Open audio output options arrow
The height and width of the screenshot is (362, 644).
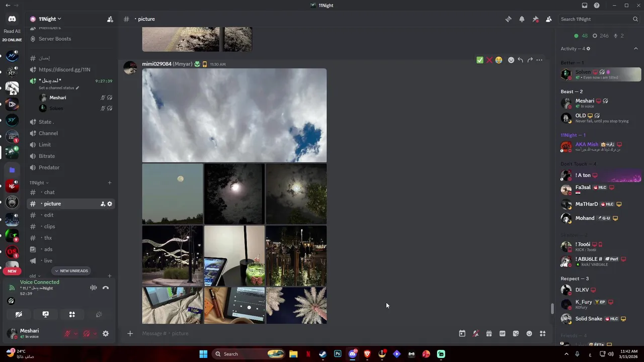(x=95, y=333)
